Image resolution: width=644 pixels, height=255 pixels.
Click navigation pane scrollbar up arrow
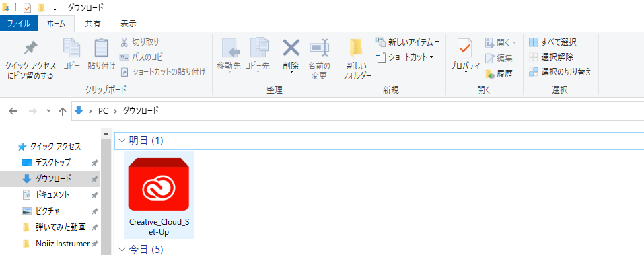pos(106,134)
